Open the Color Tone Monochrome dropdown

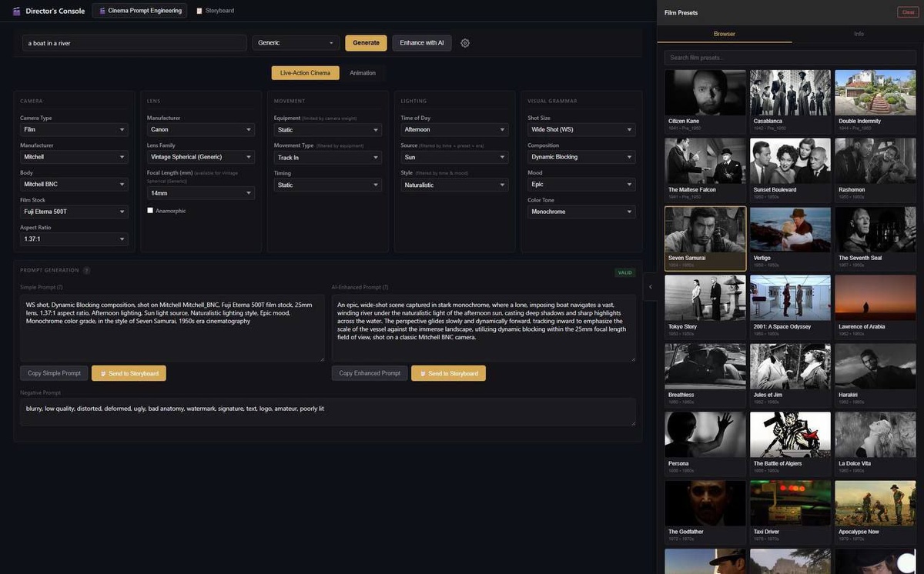click(581, 212)
